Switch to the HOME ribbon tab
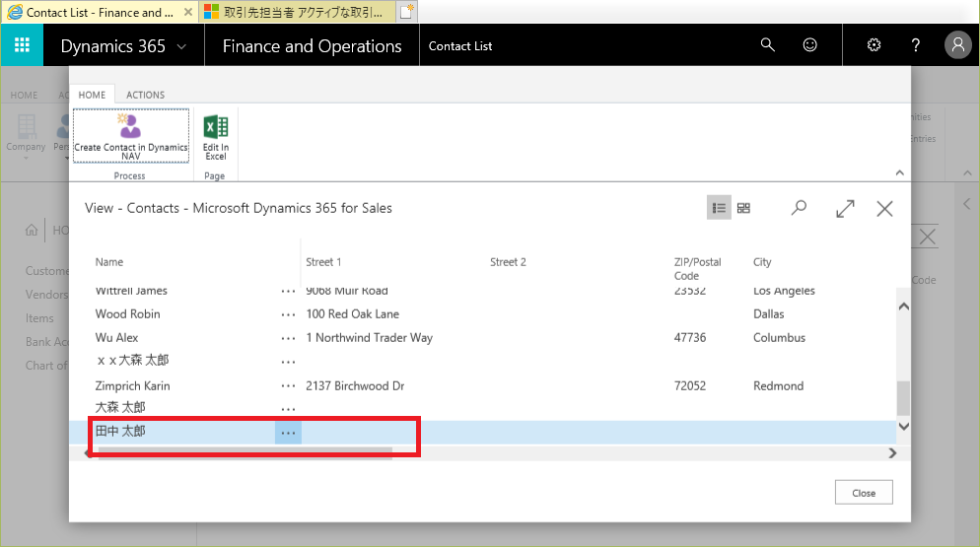Viewport: 980px width, 547px height. 92,95
